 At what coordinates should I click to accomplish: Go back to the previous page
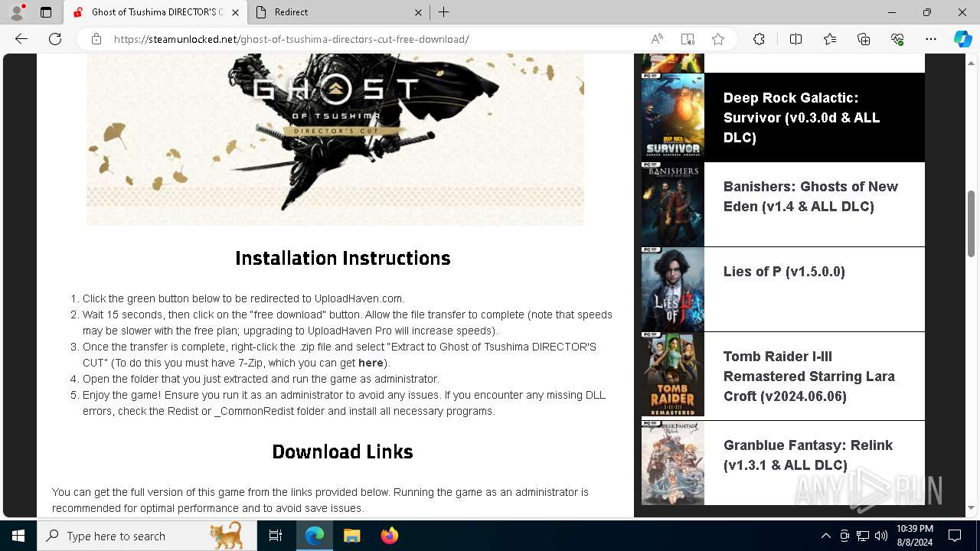click(21, 39)
